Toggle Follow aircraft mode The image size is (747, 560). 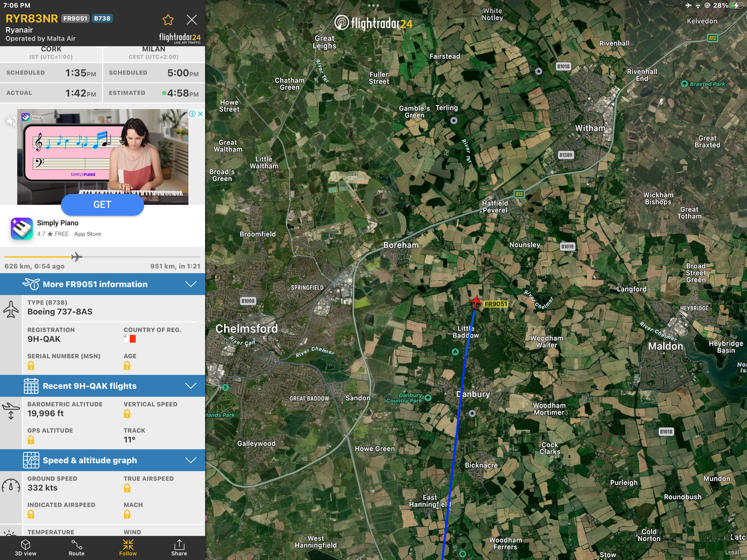[128, 547]
